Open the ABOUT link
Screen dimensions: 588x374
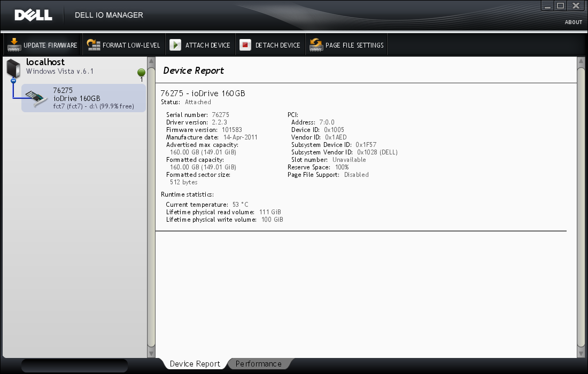pyautogui.click(x=574, y=22)
